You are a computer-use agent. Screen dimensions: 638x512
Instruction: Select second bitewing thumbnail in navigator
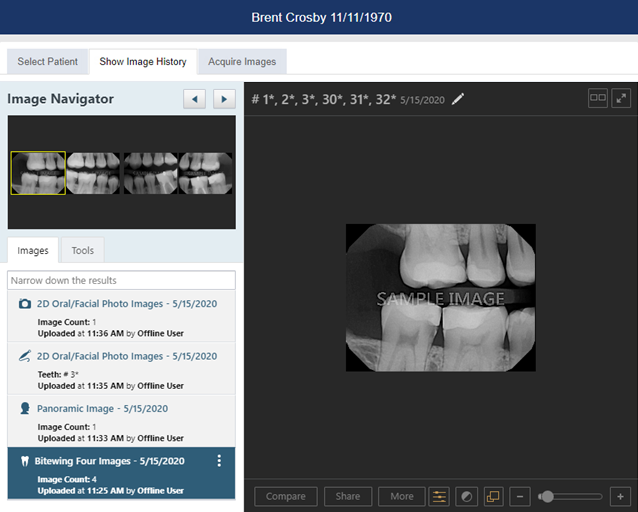pyautogui.click(x=94, y=173)
